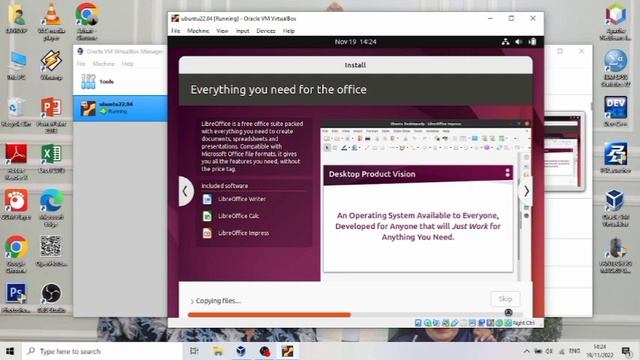Open the Recycle Bin on desktop
Screen dimensions: 640x360
[x=16, y=112]
